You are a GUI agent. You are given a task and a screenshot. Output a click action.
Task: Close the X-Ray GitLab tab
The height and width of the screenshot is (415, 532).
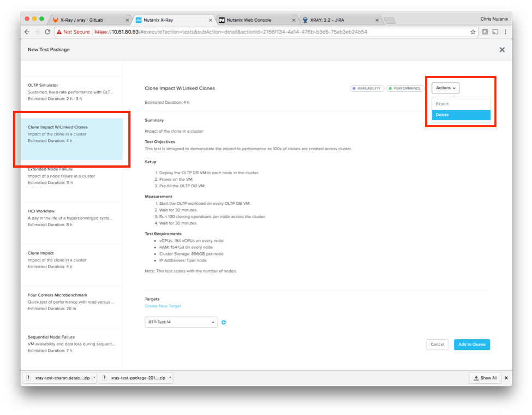[x=127, y=20]
